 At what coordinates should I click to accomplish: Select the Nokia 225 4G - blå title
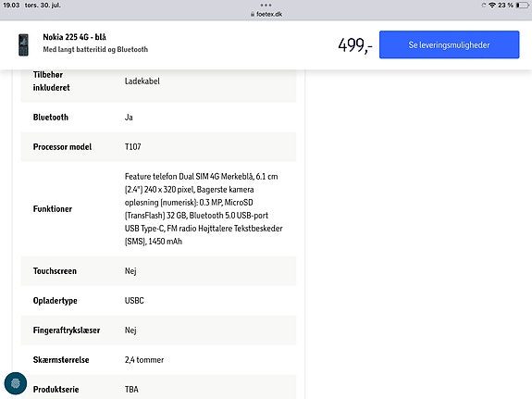(74, 37)
